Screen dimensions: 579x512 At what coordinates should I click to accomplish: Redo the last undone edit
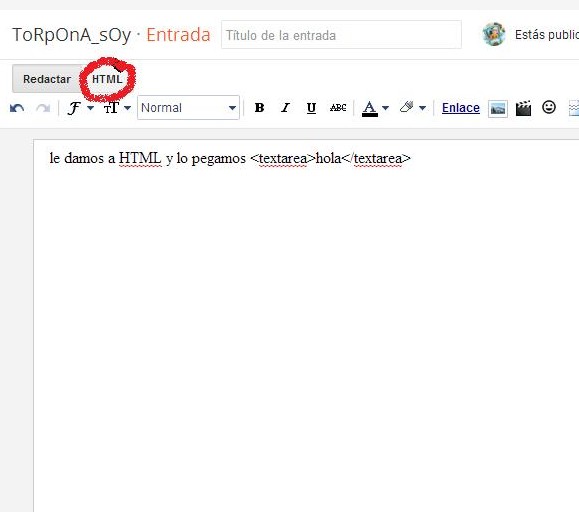pos(43,108)
